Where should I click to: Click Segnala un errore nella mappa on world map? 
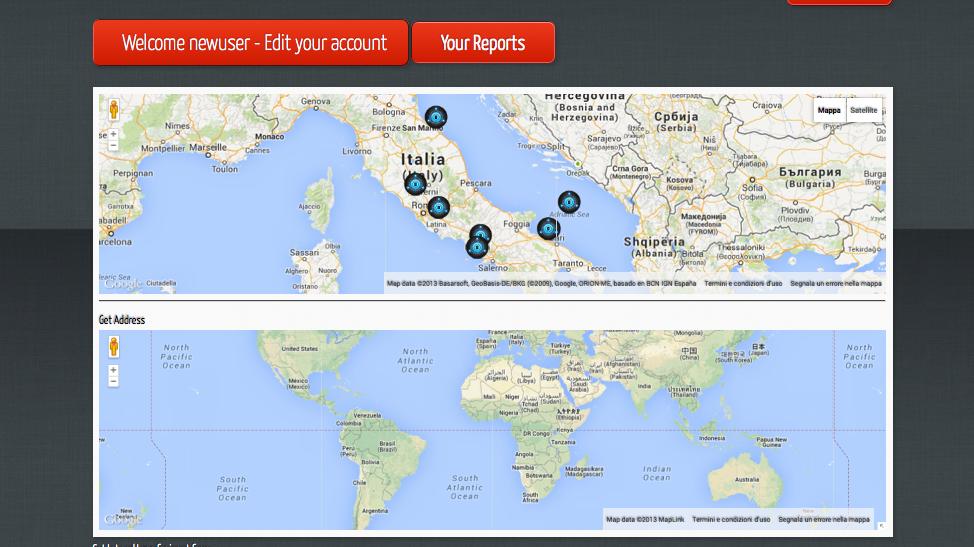point(824,520)
